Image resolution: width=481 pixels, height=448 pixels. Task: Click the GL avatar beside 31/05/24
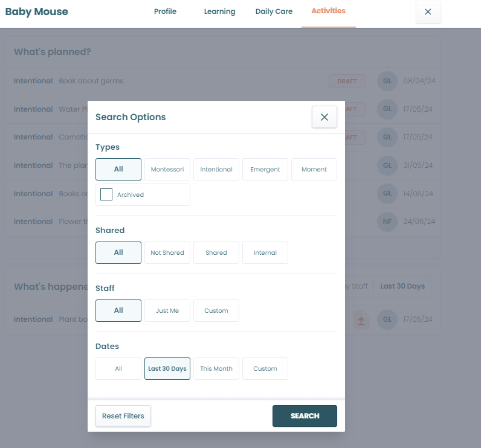click(387, 165)
